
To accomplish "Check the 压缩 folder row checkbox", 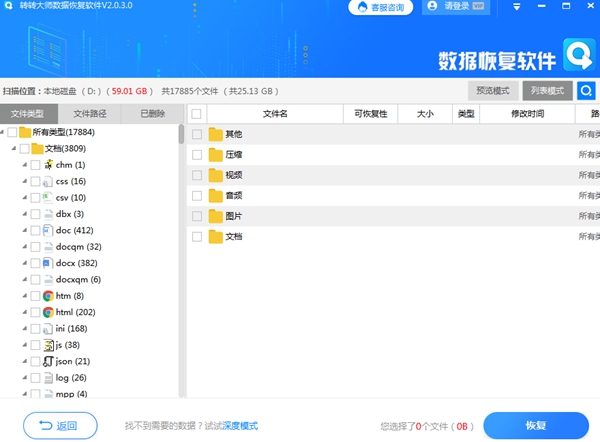I will [x=197, y=155].
